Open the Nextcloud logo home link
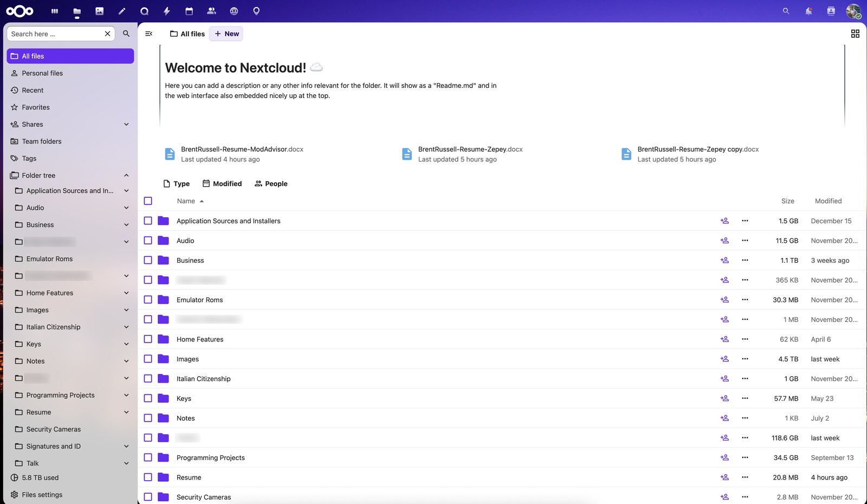Viewport: 867px width, 504px height. [x=20, y=11]
